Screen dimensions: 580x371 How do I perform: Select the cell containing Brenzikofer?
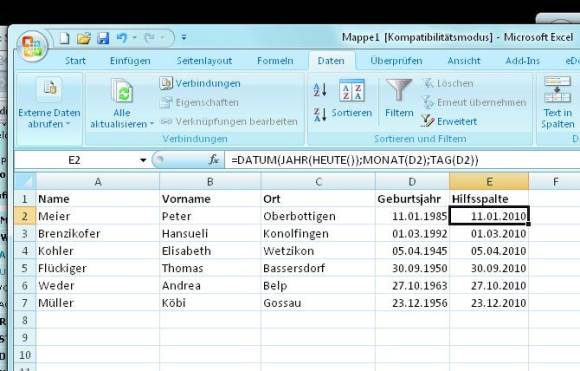point(98,233)
